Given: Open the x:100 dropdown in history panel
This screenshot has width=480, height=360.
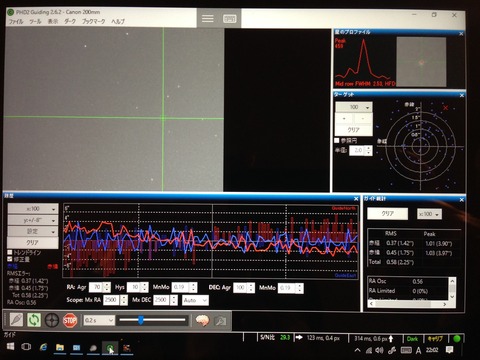Looking at the screenshot, I should [x=33, y=209].
